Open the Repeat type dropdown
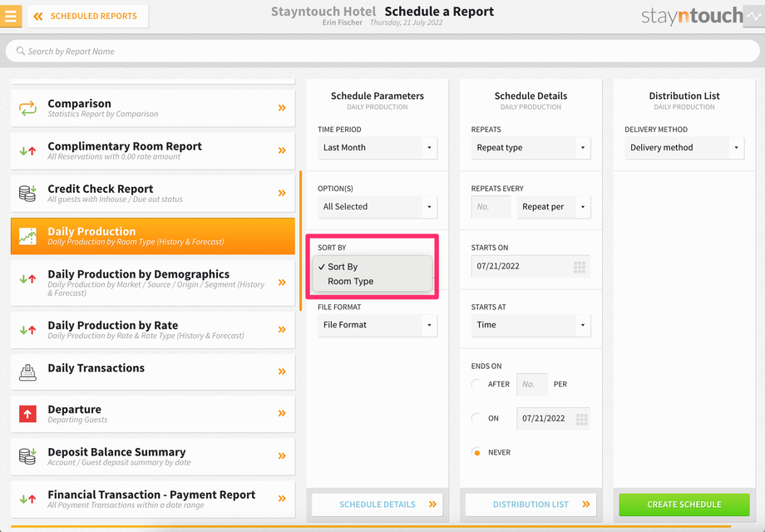The width and height of the screenshot is (765, 532). [x=531, y=148]
